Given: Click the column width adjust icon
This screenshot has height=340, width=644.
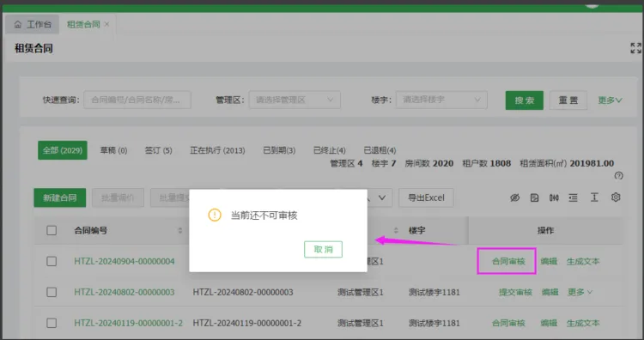Looking at the screenshot, I should (x=554, y=198).
